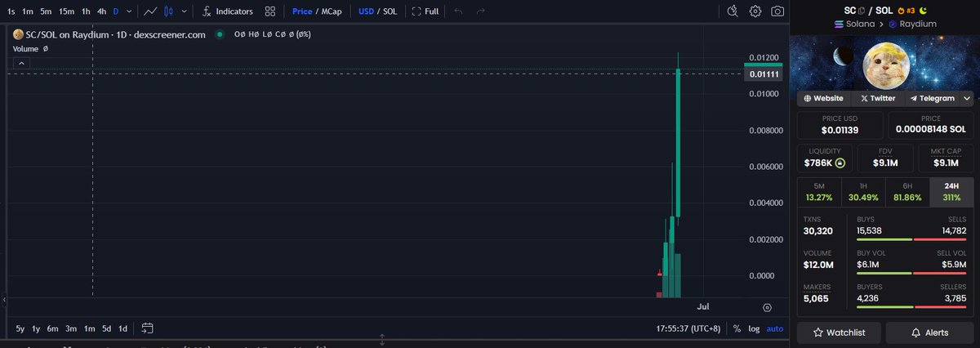This screenshot has height=348, width=980.
Task: Switch chart to line style icon
Action: 150,11
